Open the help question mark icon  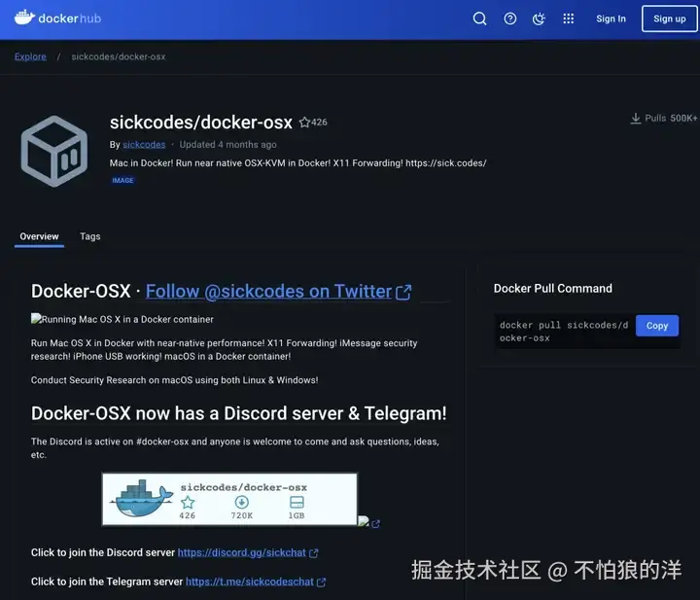tap(509, 18)
